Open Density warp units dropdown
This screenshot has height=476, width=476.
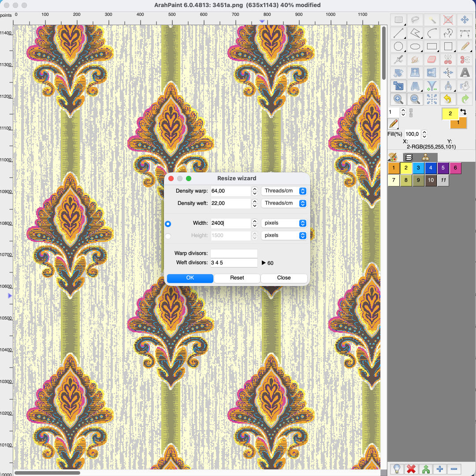[284, 191]
